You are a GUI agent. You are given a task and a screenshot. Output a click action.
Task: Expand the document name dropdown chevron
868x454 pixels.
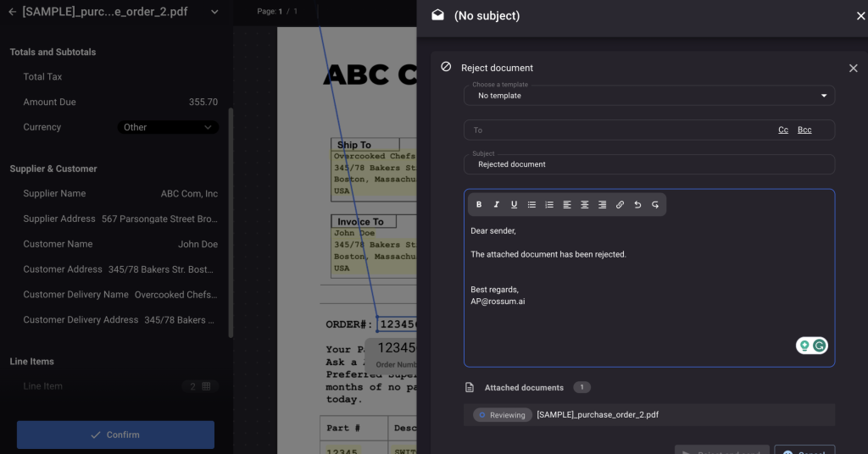pyautogui.click(x=214, y=12)
